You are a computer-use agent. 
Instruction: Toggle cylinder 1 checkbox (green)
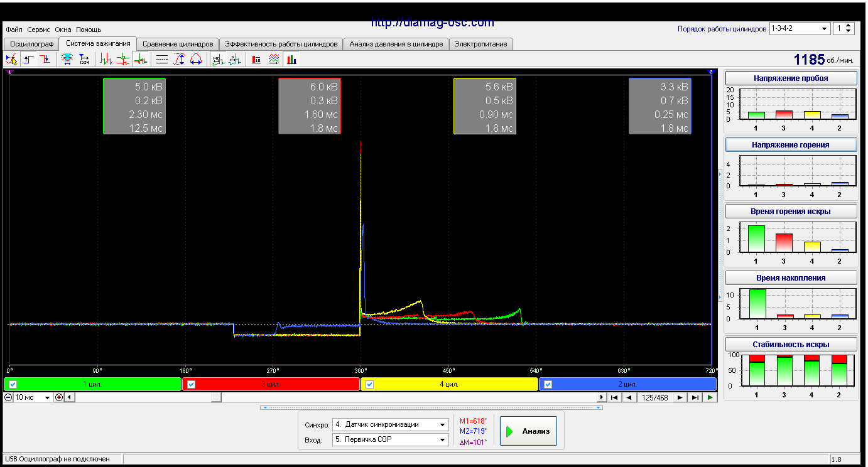click(x=13, y=384)
